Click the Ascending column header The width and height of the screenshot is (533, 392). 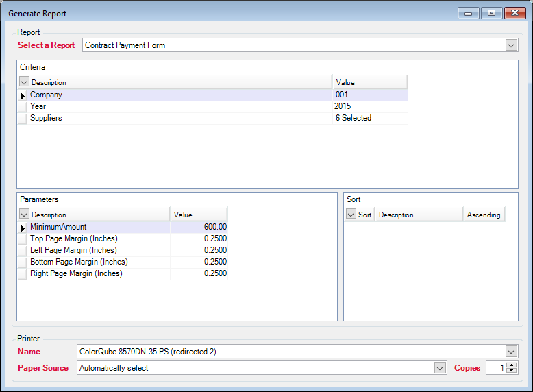484,215
